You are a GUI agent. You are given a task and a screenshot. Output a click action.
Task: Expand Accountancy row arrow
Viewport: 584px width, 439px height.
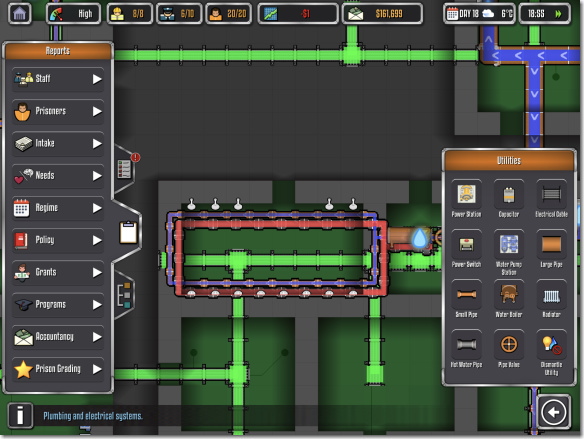click(x=97, y=337)
